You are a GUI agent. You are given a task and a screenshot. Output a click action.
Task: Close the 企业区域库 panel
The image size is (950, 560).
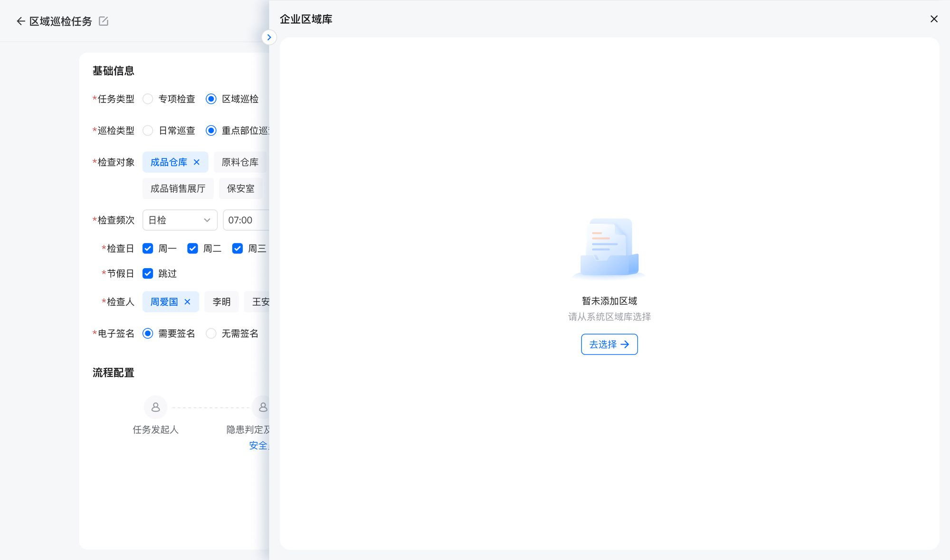(934, 19)
